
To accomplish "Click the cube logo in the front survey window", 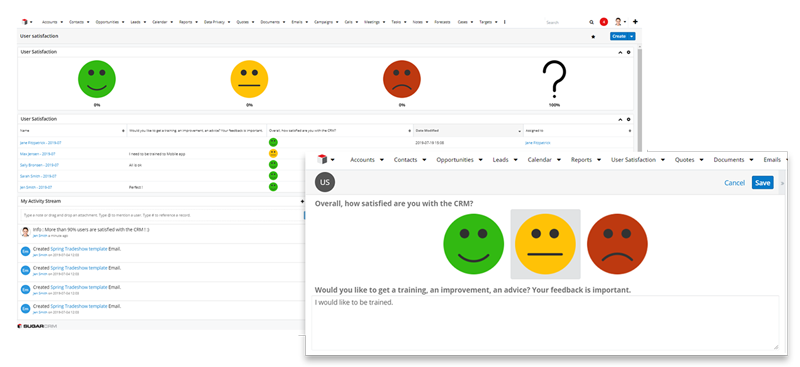I will (322, 159).
